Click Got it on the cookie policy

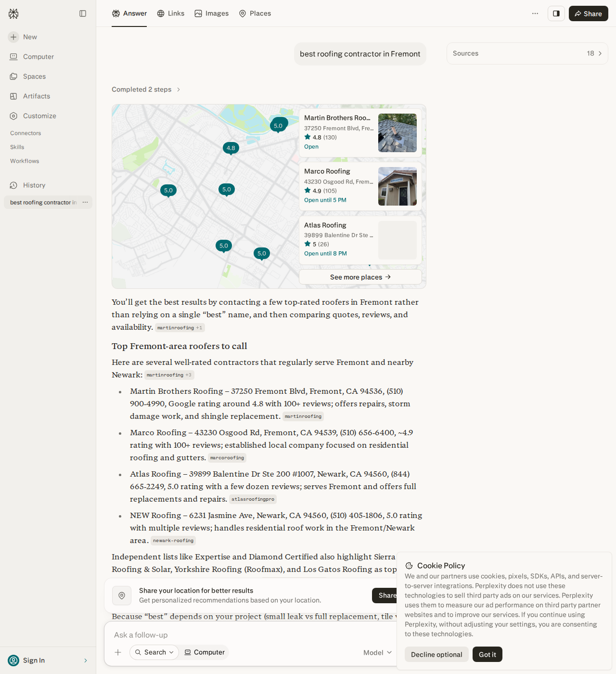coord(488,655)
